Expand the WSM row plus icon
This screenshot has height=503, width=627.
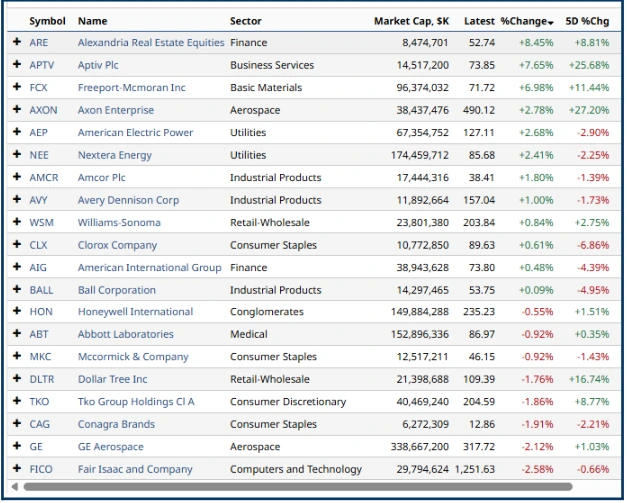(x=17, y=221)
